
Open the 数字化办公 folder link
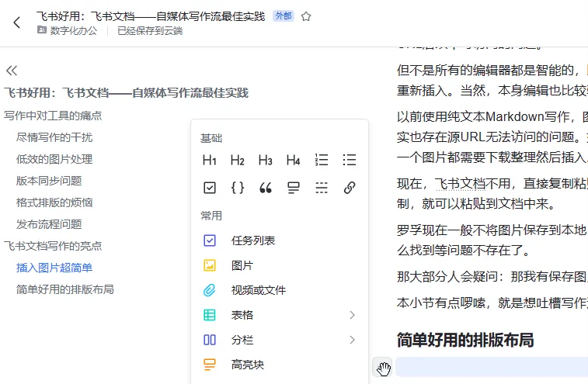pyautogui.click(x=68, y=31)
